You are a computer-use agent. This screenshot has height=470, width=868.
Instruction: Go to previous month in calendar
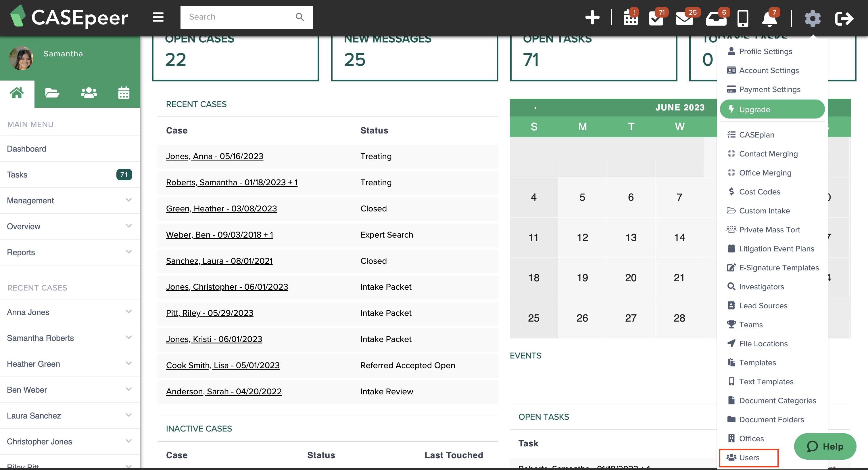(x=535, y=108)
